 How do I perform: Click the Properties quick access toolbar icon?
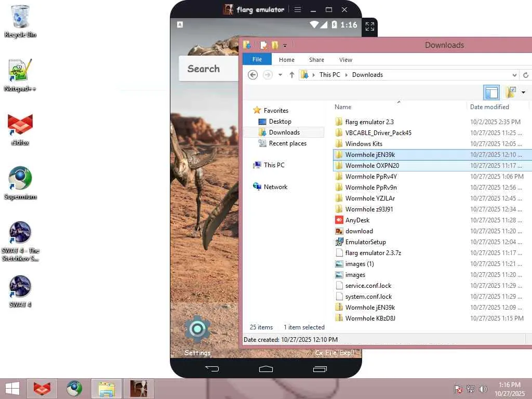[x=263, y=45]
